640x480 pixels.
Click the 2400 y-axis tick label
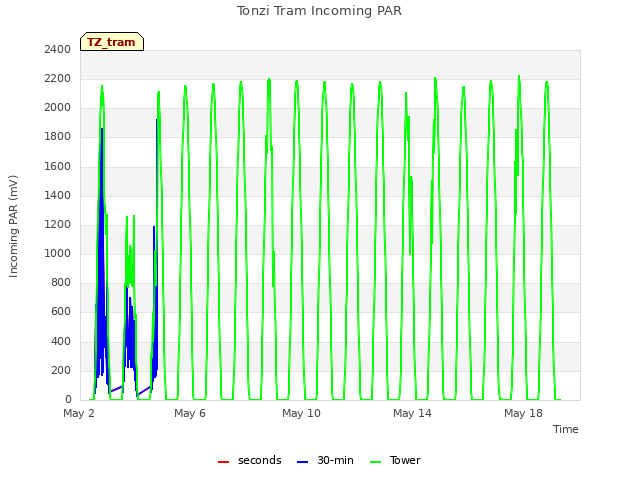coord(58,49)
